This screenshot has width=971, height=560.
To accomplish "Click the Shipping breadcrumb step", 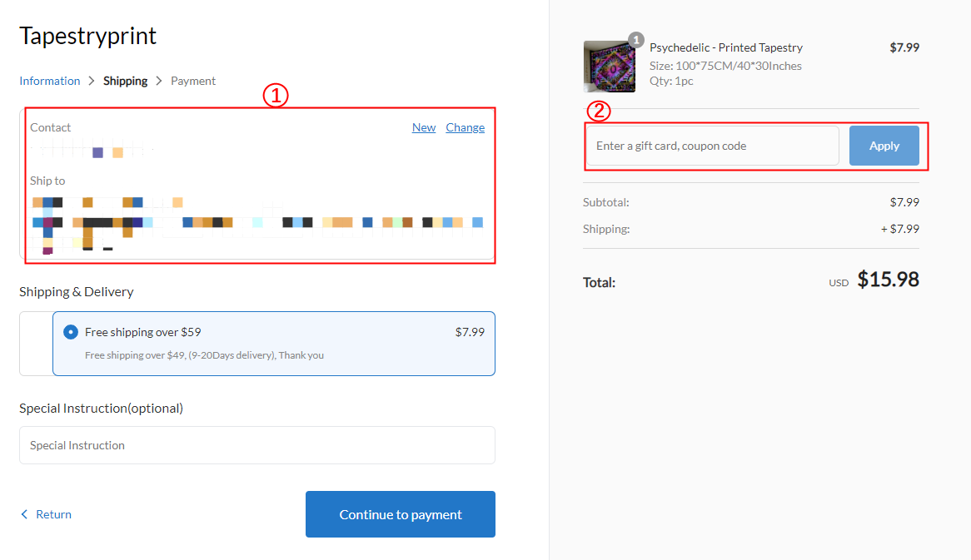I will pos(125,81).
